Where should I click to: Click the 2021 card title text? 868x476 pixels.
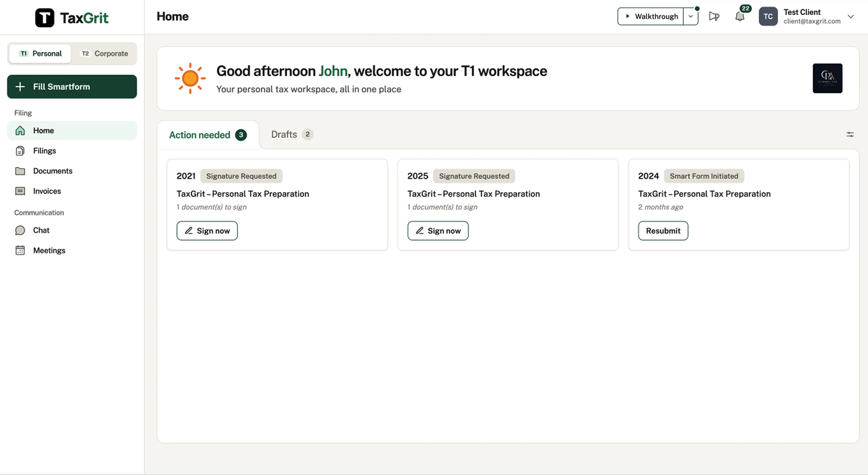click(x=242, y=194)
